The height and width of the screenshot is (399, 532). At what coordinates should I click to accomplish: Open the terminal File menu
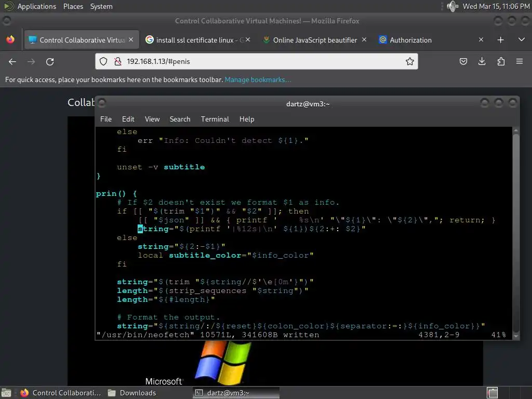(106, 119)
